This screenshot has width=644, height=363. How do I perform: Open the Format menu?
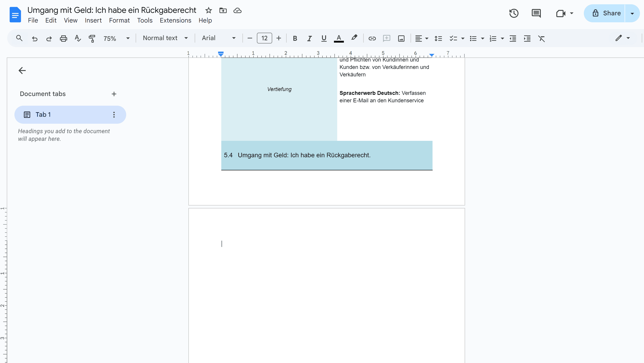(119, 21)
